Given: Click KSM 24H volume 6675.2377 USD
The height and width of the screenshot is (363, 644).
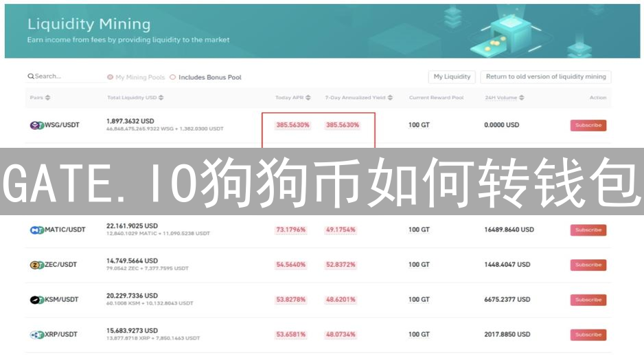Looking at the screenshot, I should pyautogui.click(x=507, y=300).
